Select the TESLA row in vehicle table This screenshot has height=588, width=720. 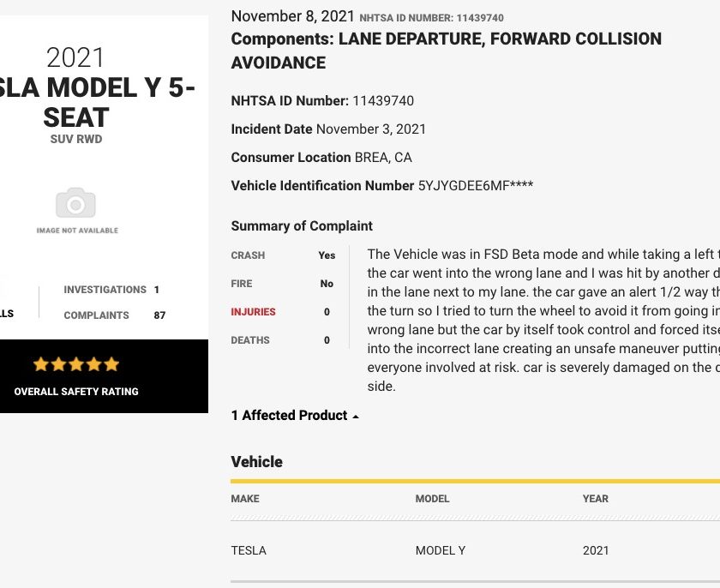475,550
